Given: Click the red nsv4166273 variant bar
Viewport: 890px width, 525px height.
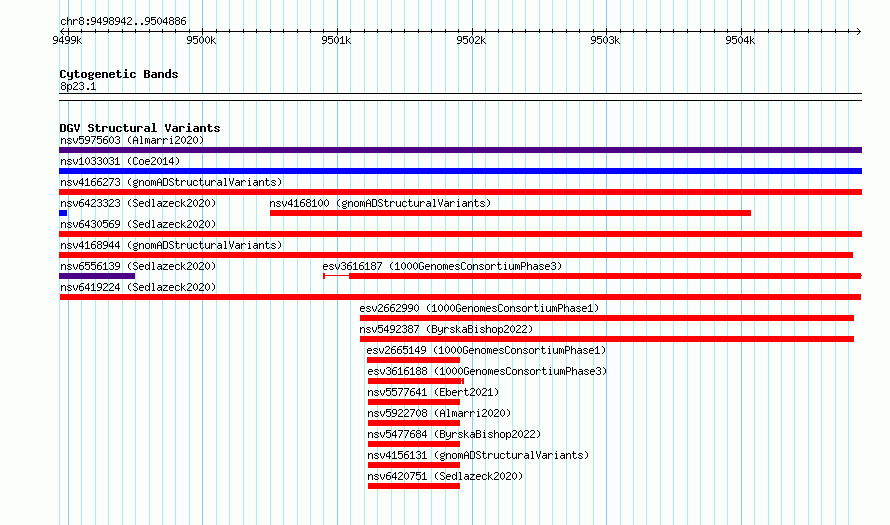Looking at the screenshot, I should tap(460, 192).
